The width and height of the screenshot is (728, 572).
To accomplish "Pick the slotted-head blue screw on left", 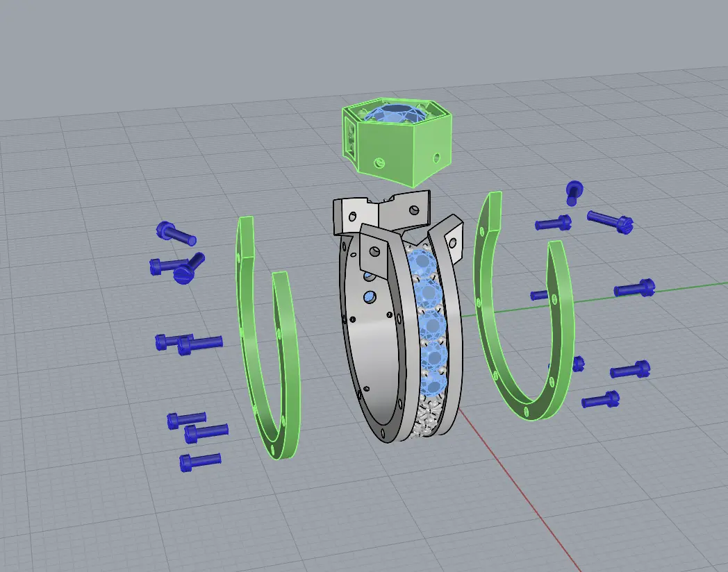I will 189,269.
